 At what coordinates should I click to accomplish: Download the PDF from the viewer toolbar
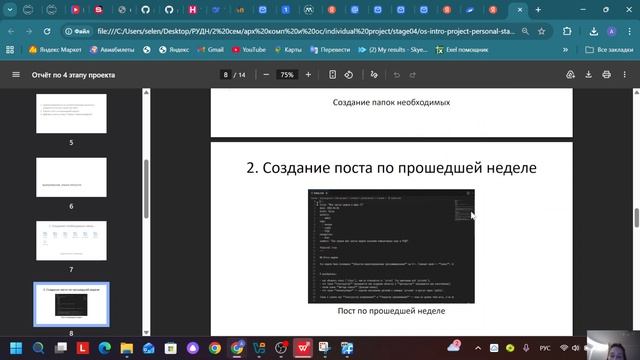588,75
